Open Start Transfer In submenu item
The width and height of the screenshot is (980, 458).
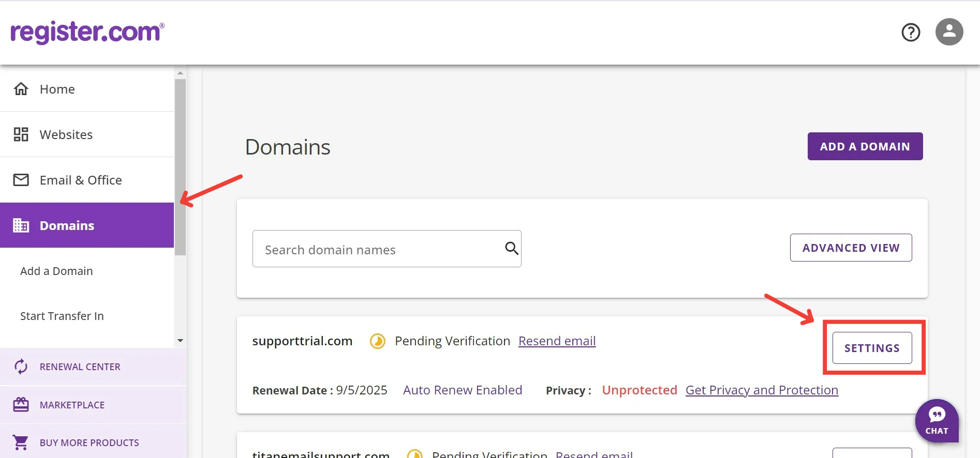tap(62, 316)
